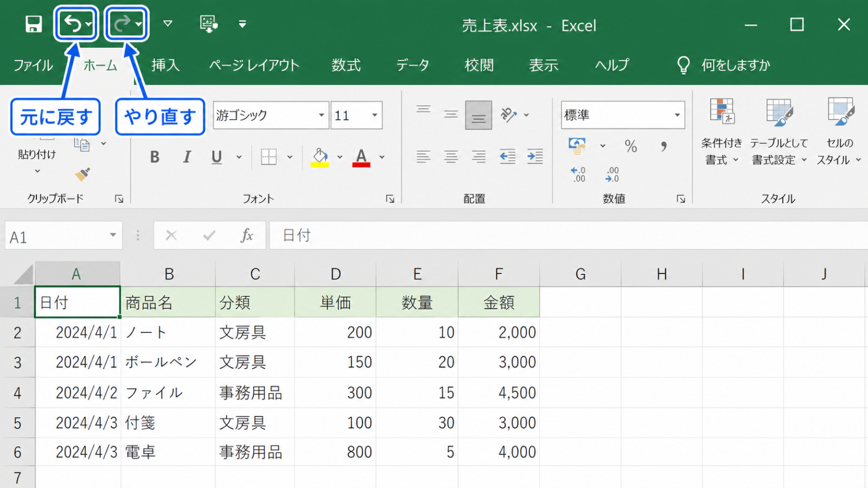Toggle underline formatting
Screen dimensions: 868x488
pyautogui.click(x=216, y=157)
